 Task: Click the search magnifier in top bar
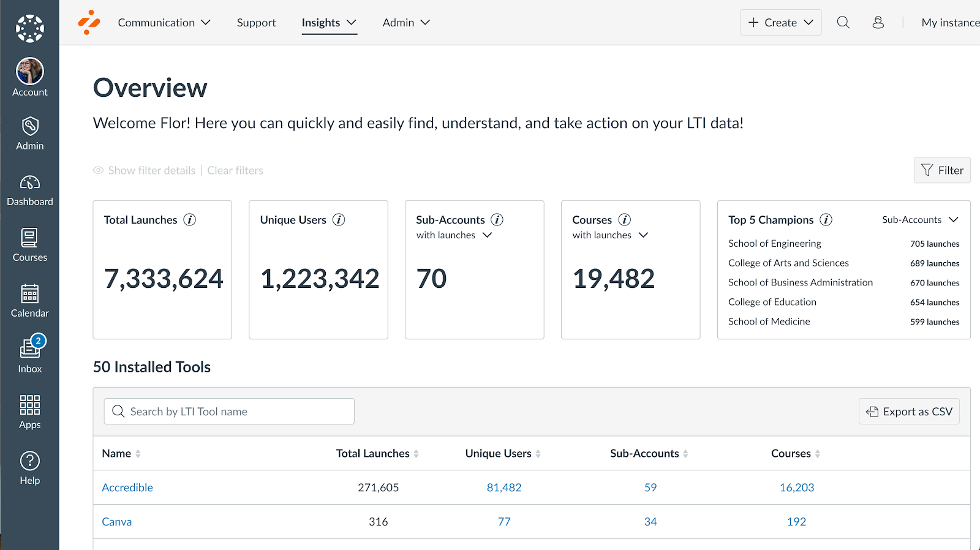pos(843,23)
